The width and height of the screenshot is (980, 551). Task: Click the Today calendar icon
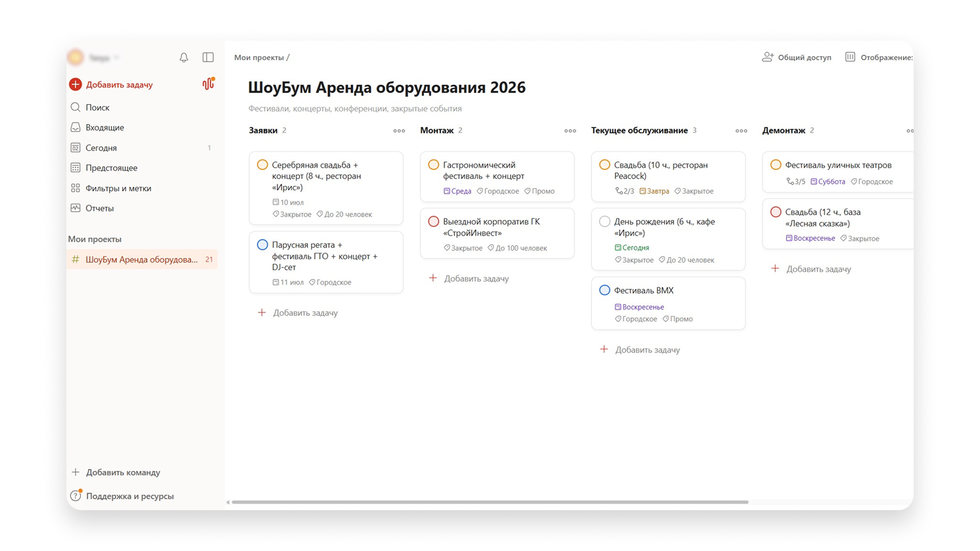click(x=76, y=148)
